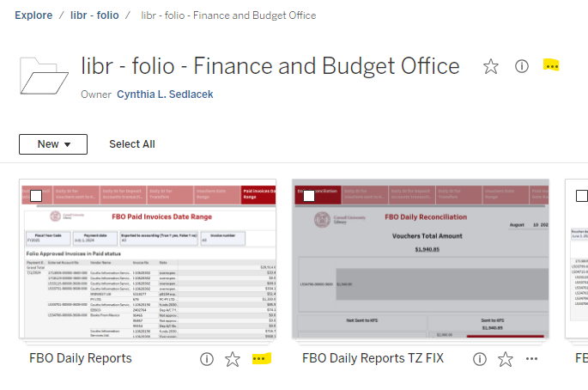Image resolution: width=588 pixels, height=390 pixels.
Task: Open the project's highlighted more actions menu
Action: (552, 66)
